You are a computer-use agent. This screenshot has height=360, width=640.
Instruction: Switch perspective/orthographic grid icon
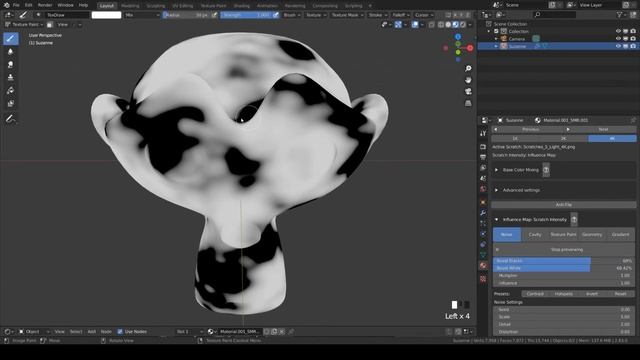pyautogui.click(x=468, y=103)
